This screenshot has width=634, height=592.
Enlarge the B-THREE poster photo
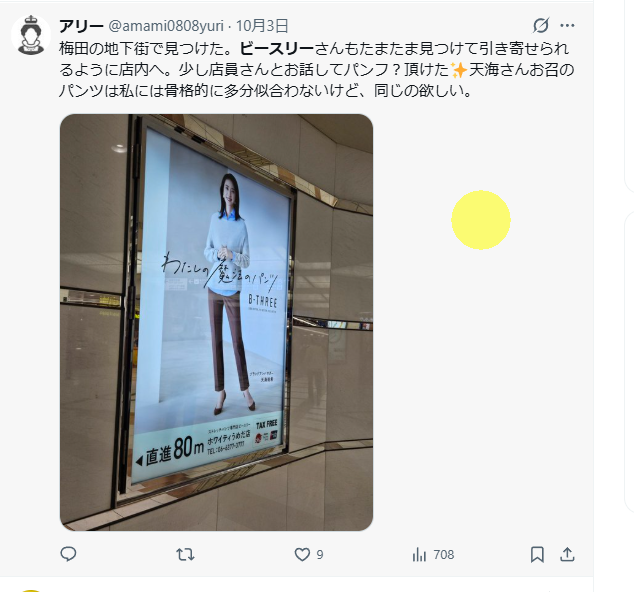216,322
